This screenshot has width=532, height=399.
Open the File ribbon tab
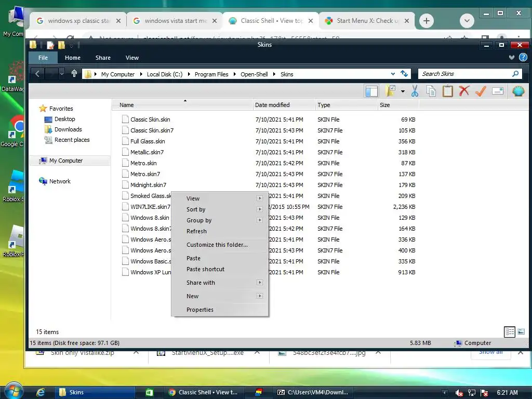tap(43, 57)
